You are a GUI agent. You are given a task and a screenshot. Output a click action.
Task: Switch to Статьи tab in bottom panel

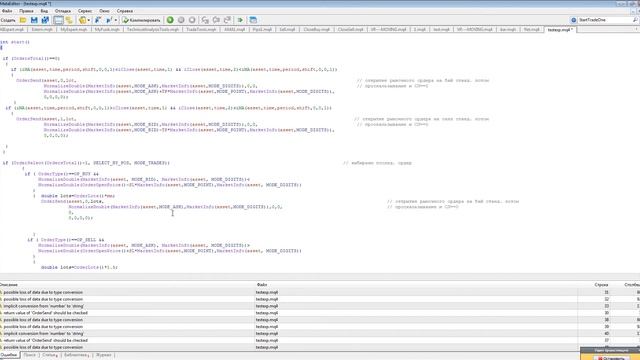click(50, 355)
